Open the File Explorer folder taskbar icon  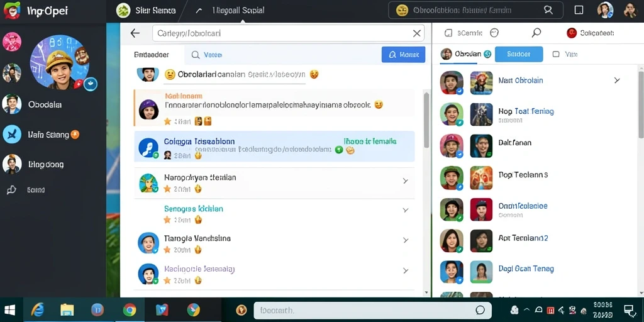67,309
